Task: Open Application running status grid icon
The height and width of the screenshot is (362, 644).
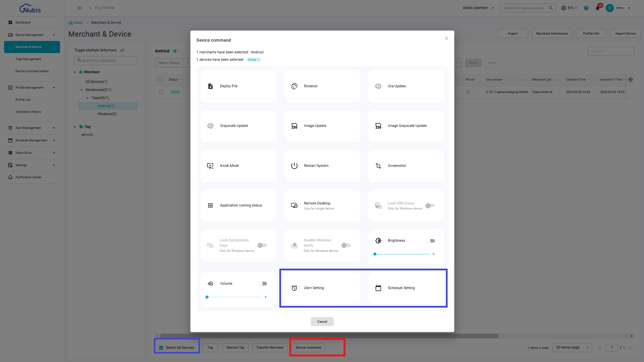Action: coord(210,205)
